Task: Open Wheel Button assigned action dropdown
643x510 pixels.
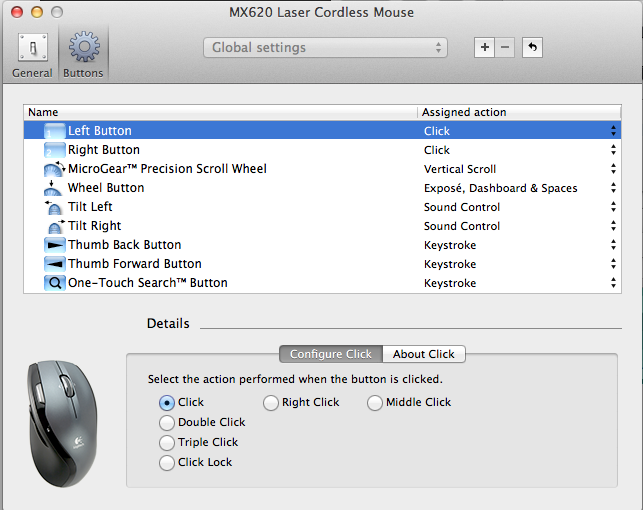Action: [x=613, y=188]
